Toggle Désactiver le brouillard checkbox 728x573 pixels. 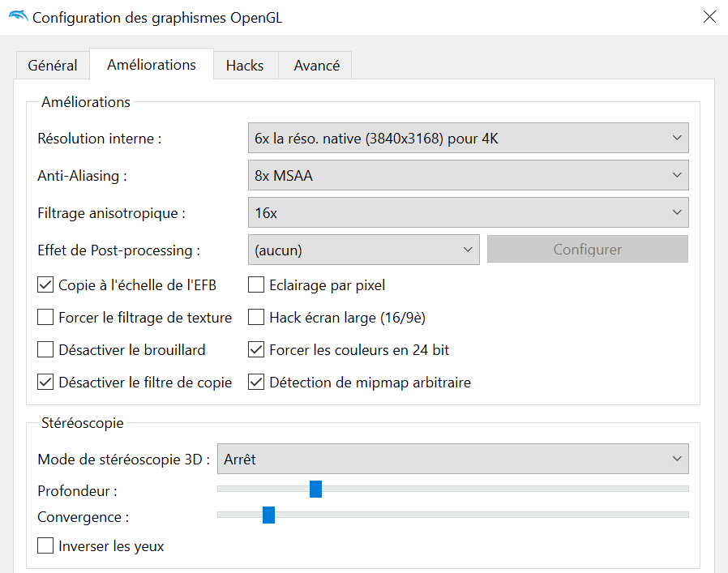coord(45,350)
